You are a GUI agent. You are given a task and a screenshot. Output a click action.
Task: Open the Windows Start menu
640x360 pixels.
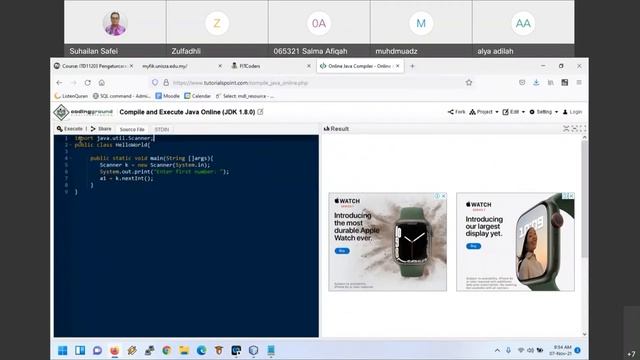(62, 350)
